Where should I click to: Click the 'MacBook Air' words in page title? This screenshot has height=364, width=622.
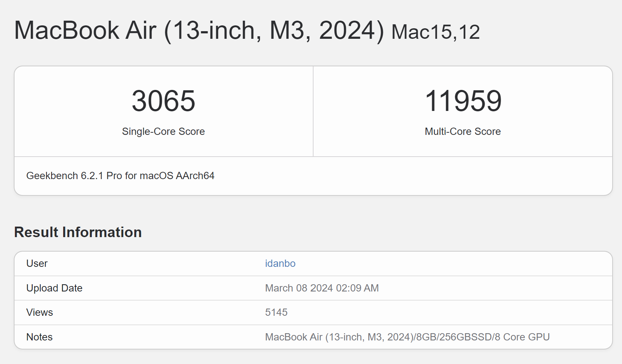tap(85, 30)
